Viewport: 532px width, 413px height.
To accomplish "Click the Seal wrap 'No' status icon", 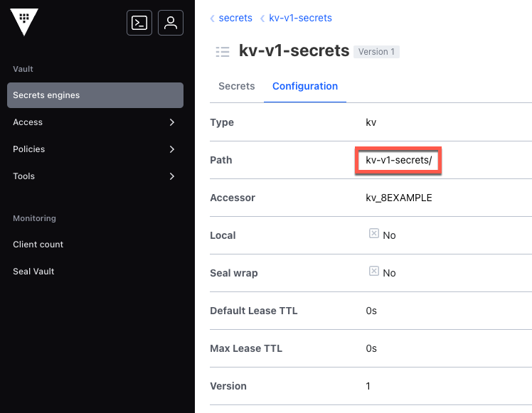I will (x=374, y=271).
